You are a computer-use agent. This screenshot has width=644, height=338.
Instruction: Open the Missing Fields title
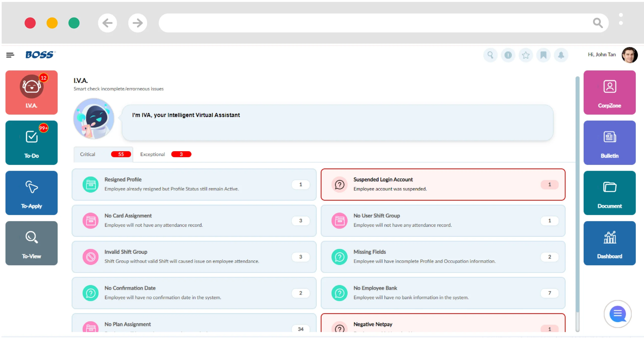[x=370, y=252]
